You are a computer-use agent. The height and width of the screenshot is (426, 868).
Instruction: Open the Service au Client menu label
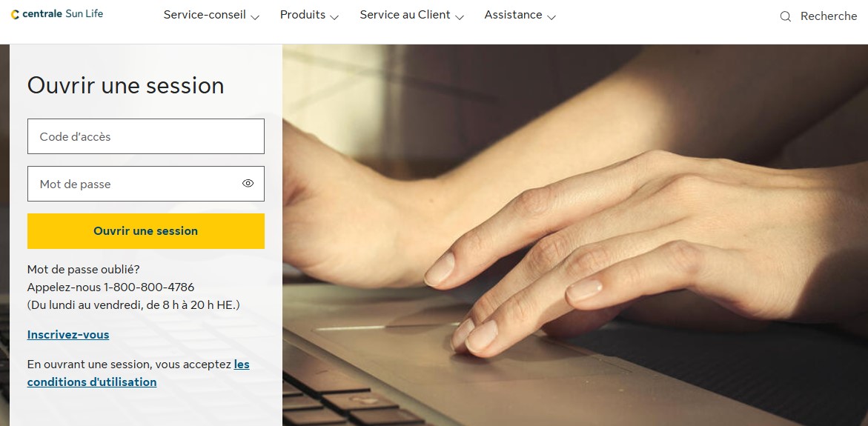[x=405, y=15]
